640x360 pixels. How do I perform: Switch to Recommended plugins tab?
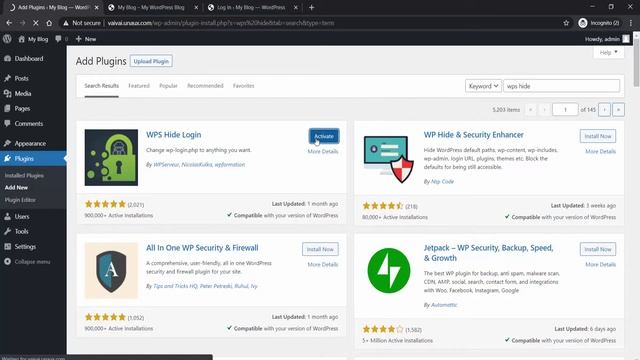point(205,86)
